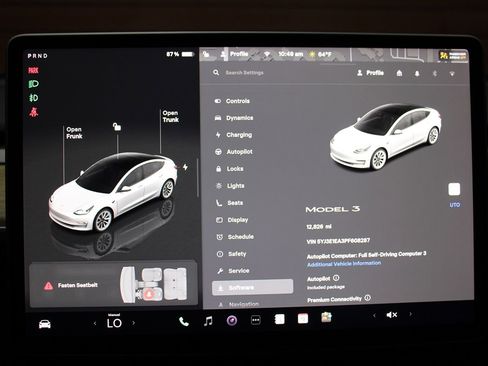Tap the 10:40 am clock
The width and height of the screenshot is (488, 366).
coord(291,54)
